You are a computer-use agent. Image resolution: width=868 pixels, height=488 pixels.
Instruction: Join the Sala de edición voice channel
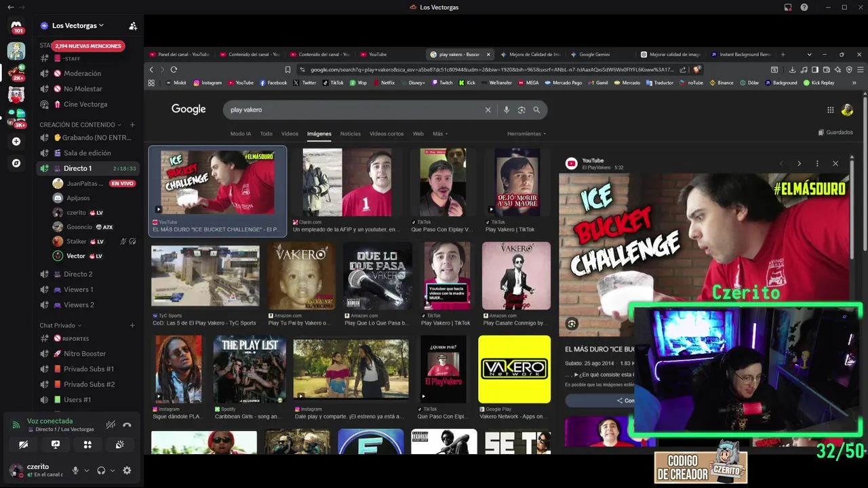[88, 153]
